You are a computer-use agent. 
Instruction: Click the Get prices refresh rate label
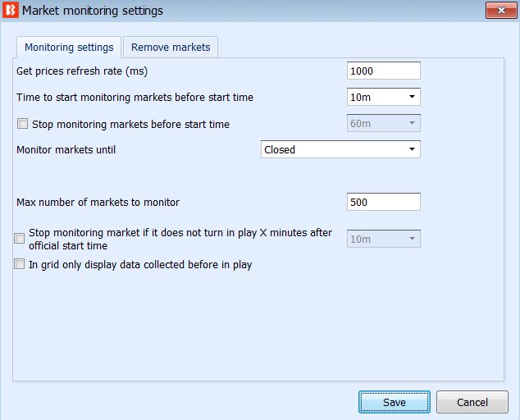pos(82,71)
